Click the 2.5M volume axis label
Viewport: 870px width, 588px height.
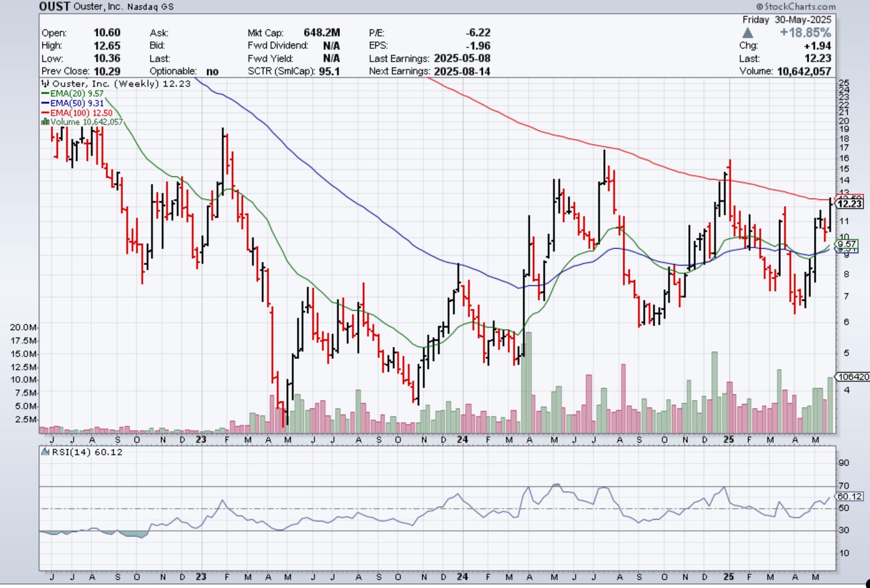(27, 419)
